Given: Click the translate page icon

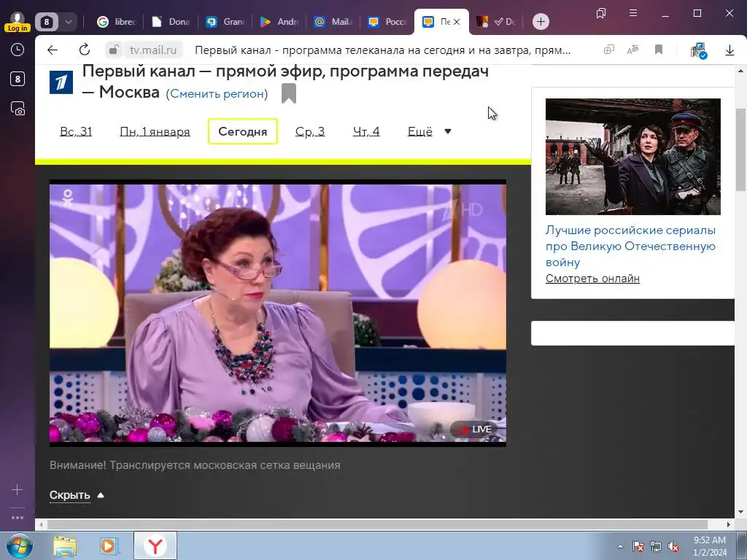Looking at the screenshot, I should point(633,50).
